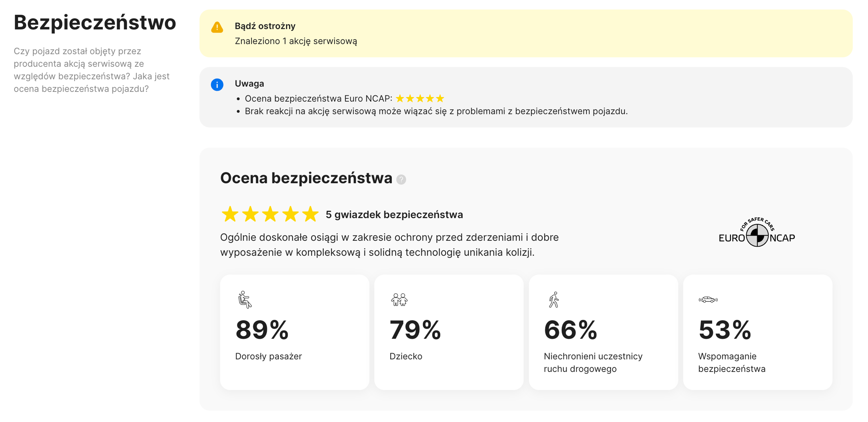
Task: Click the five large yellow rating stars
Action: (270, 214)
